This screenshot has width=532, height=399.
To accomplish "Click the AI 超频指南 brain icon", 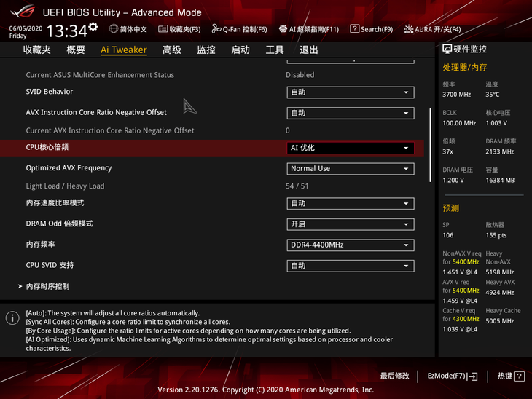I will pos(283,29).
